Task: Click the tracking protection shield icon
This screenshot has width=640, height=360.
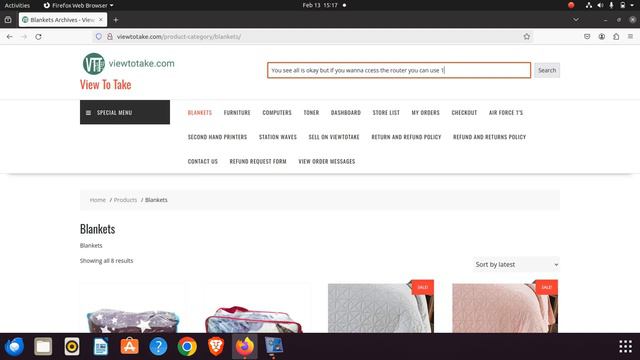Action: pyautogui.click(x=99, y=37)
